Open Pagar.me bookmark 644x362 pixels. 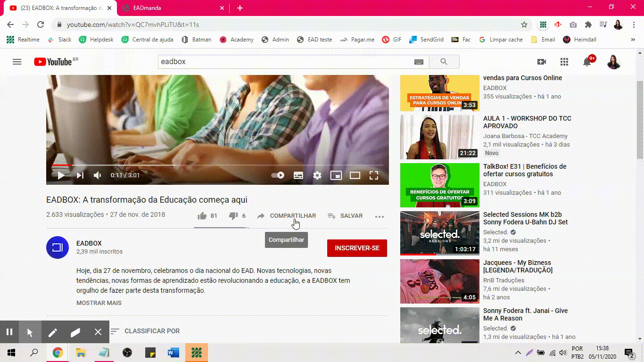coord(357,40)
